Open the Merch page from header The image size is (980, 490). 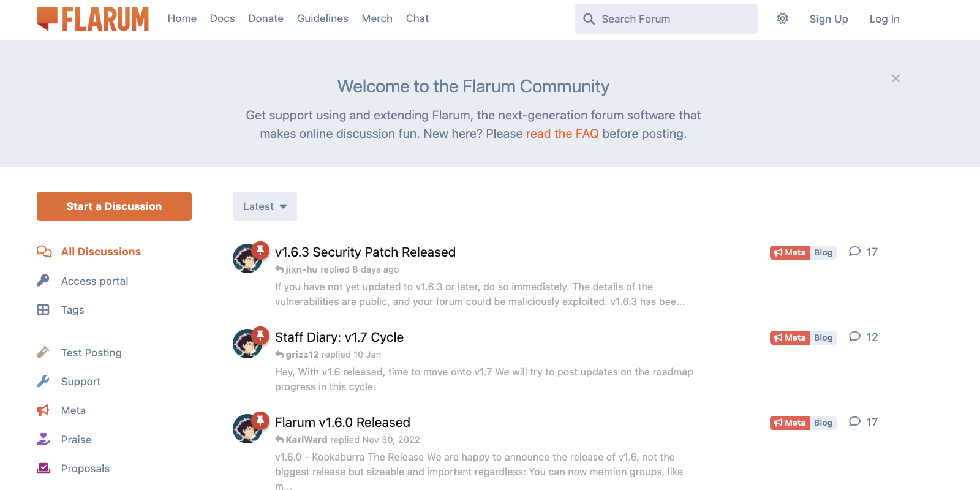[377, 18]
